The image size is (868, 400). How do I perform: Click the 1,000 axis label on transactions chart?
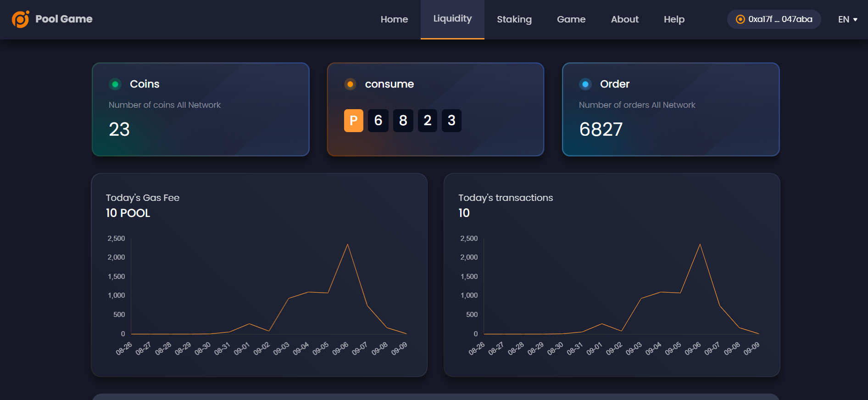469,295
